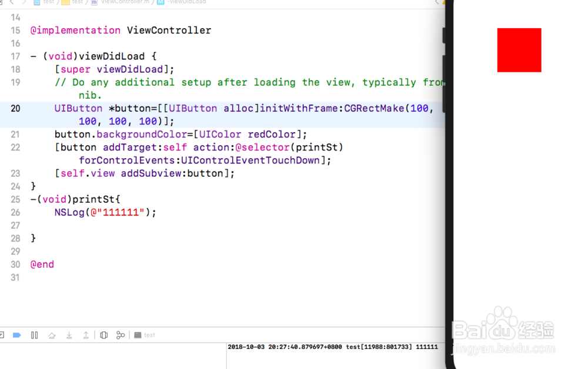Image resolution: width=588 pixels, height=369 pixels.
Task: Pause program execution in debug bar
Action: 35,335
